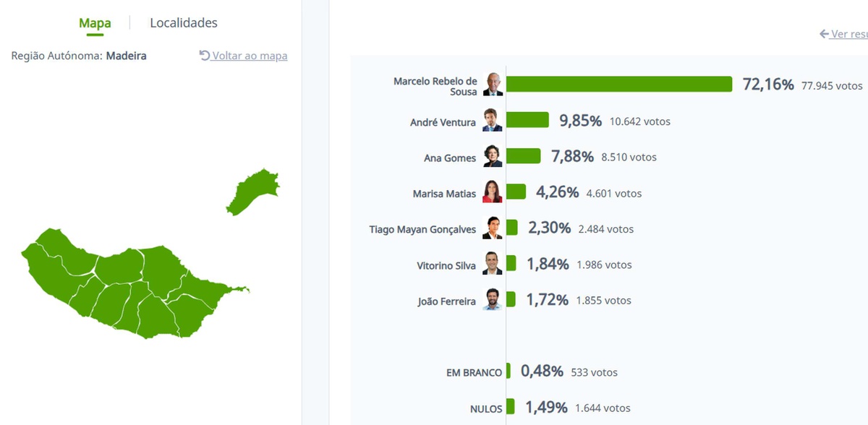Click the NULOS result row label
The height and width of the screenshot is (425, 868).
pos(486,408)
